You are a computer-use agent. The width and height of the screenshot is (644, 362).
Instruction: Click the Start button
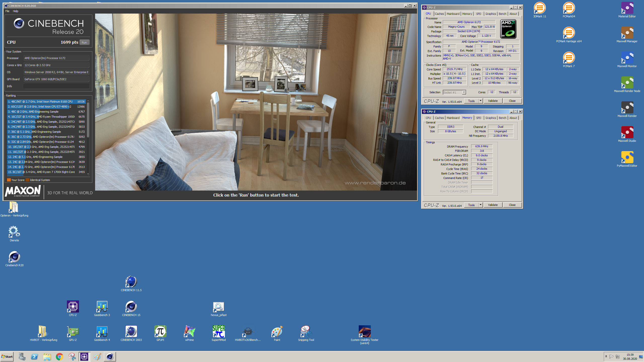point(7,357)
